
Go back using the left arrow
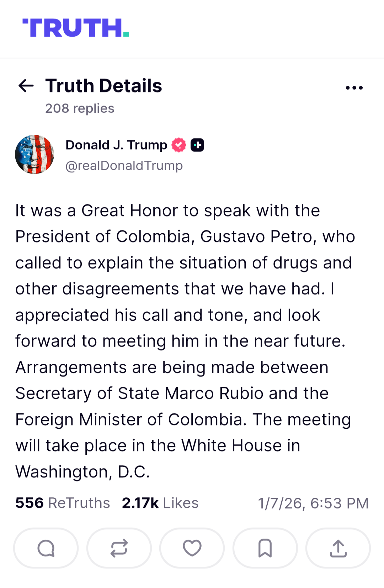(26, 86)
